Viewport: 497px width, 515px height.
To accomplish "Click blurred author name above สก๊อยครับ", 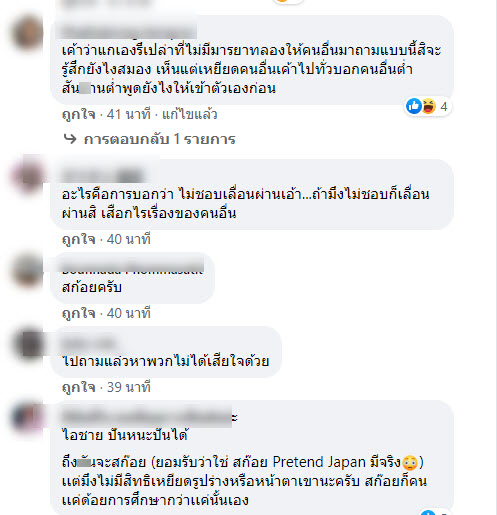I will [x=133, y=267].
